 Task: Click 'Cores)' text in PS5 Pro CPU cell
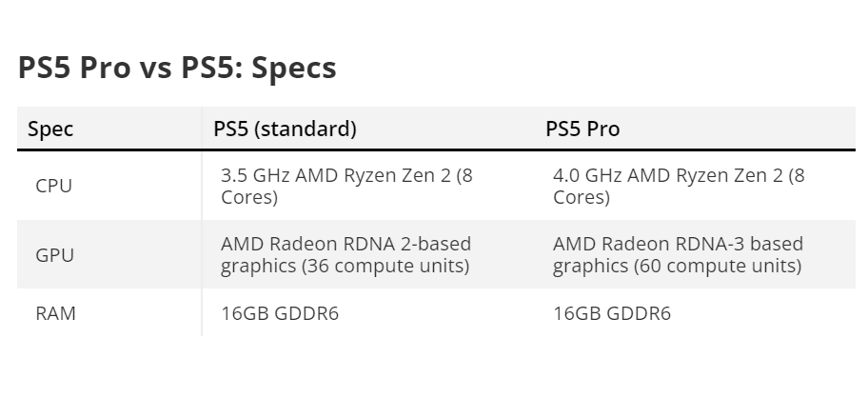582,197
